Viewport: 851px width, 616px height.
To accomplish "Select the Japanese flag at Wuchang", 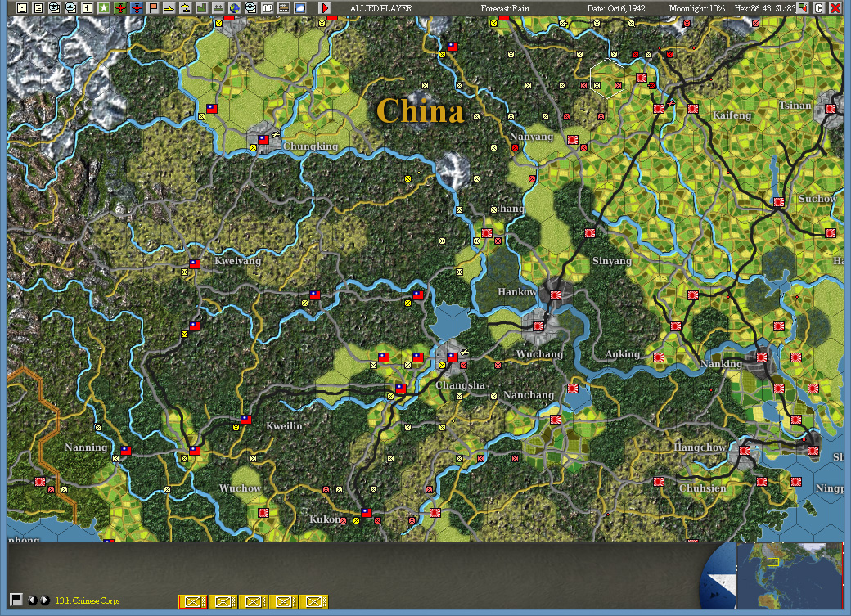I will (x=538, y=326).
